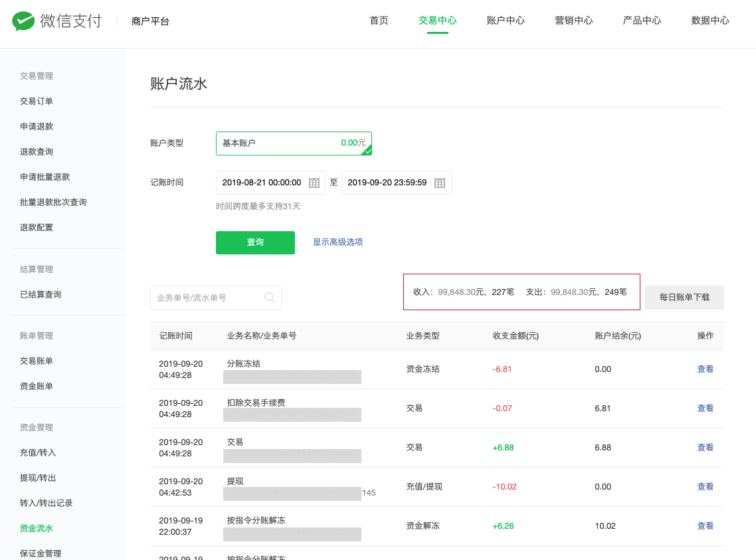Open 转入/转出记录 in sidebar
The height and width of the screenshot is (560, 756).
pos(46,503)
